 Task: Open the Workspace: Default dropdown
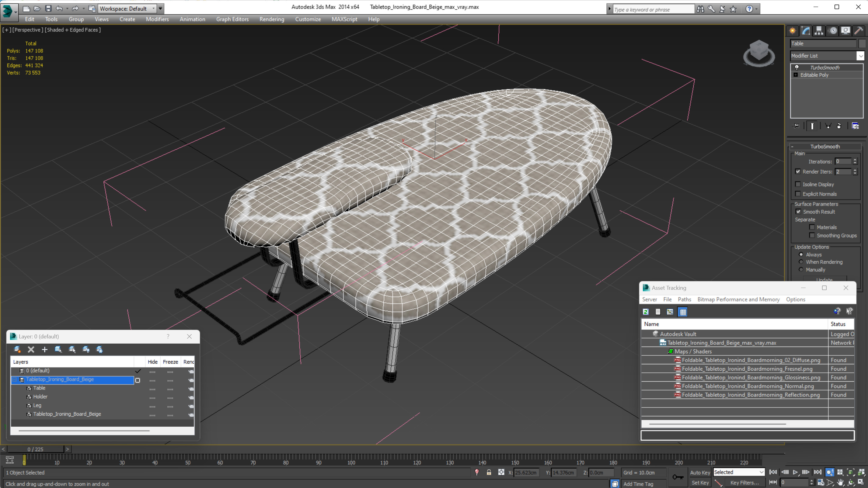127,9
